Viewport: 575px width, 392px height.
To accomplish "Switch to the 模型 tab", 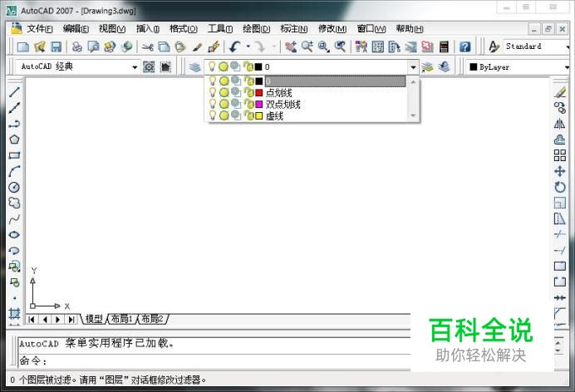I will 94,319.
